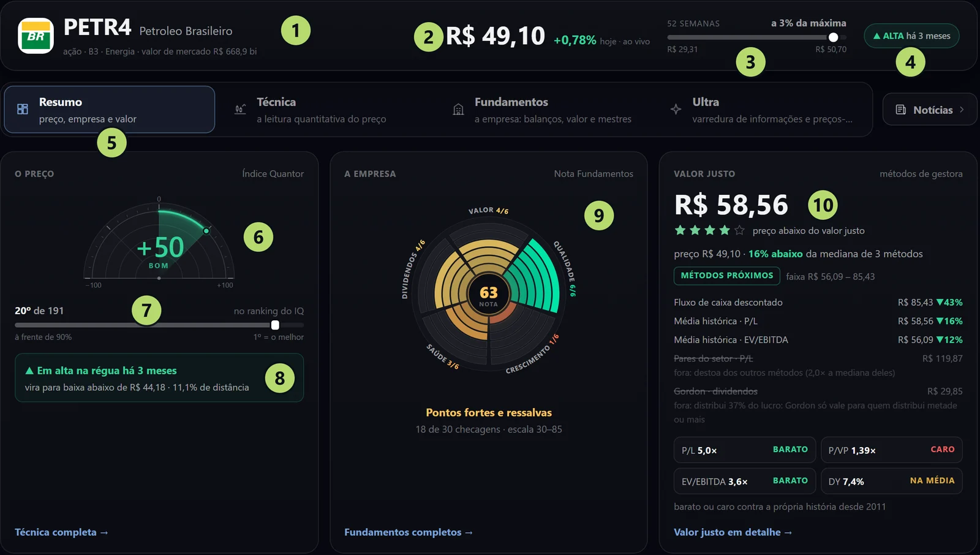980x555 pixels.
Task: Click the Resumo tab grid icon
Action: [x=23, y=109]
